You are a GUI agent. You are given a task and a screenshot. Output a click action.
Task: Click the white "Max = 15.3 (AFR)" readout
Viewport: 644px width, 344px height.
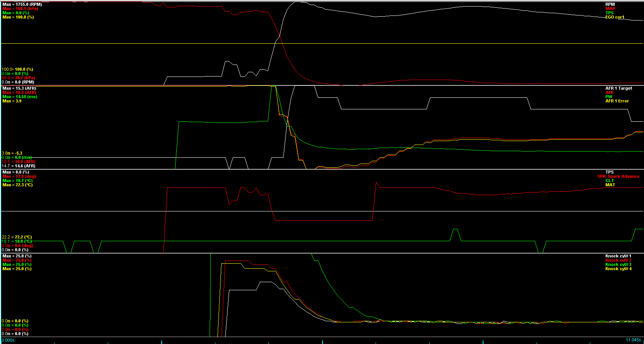[x=19, y=89]
